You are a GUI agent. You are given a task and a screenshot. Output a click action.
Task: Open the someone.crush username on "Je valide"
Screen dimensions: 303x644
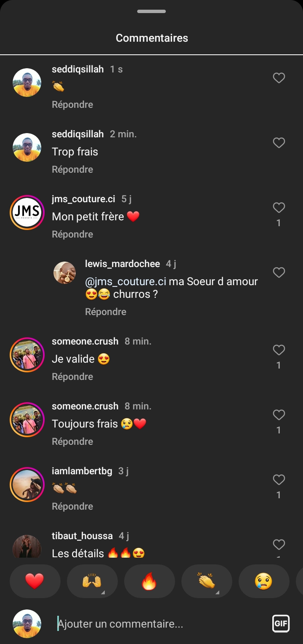(85, 341)
